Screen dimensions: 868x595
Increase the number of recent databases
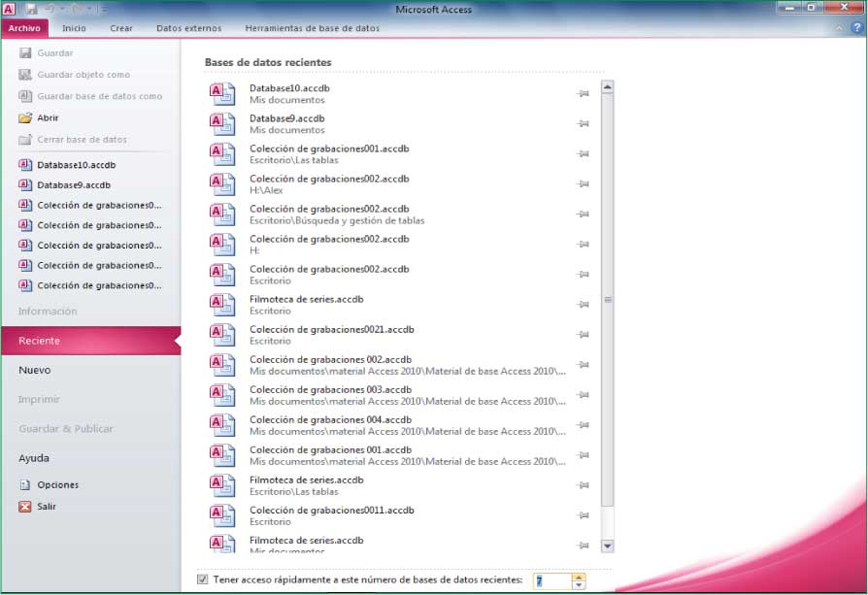coord(579,577)
